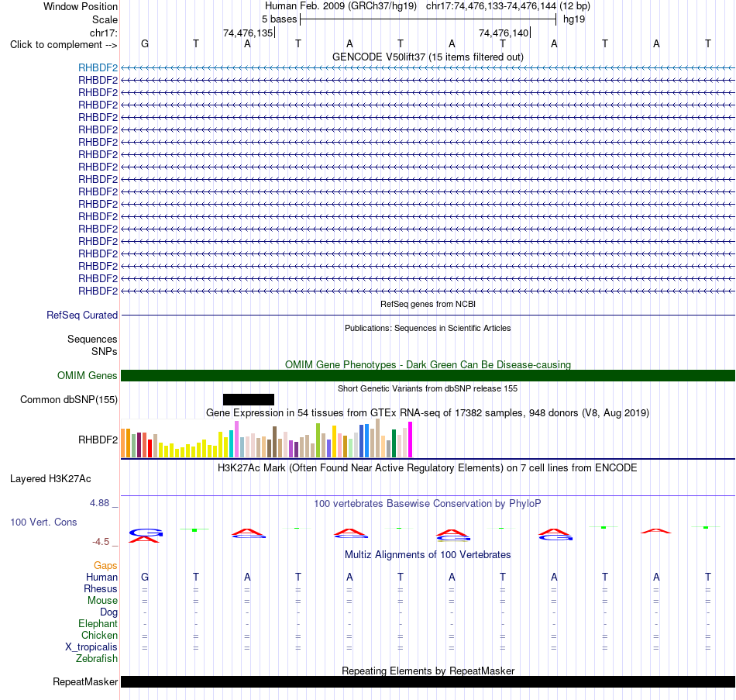736x700 pixels.
Task: Click the black Common dbSNP(155) variant block
Action: coord(249,399)
